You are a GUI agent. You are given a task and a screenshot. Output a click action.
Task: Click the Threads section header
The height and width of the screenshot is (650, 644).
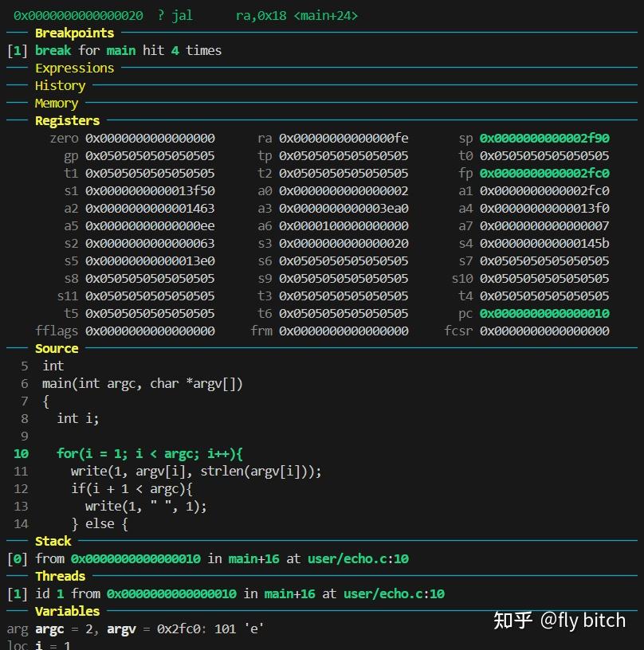[60, 576]
